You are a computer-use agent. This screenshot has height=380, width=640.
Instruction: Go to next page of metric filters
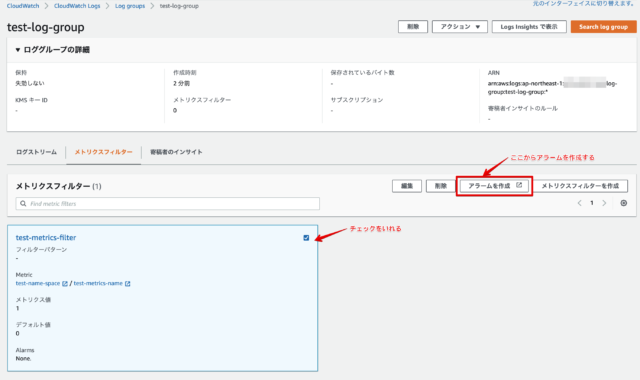pyautogui.click(x=604, y=203)
